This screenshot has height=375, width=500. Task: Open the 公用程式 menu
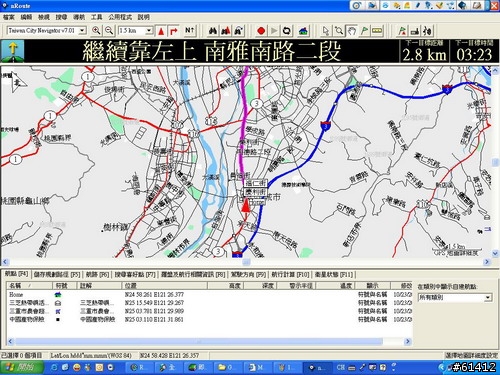click(120, 17)
